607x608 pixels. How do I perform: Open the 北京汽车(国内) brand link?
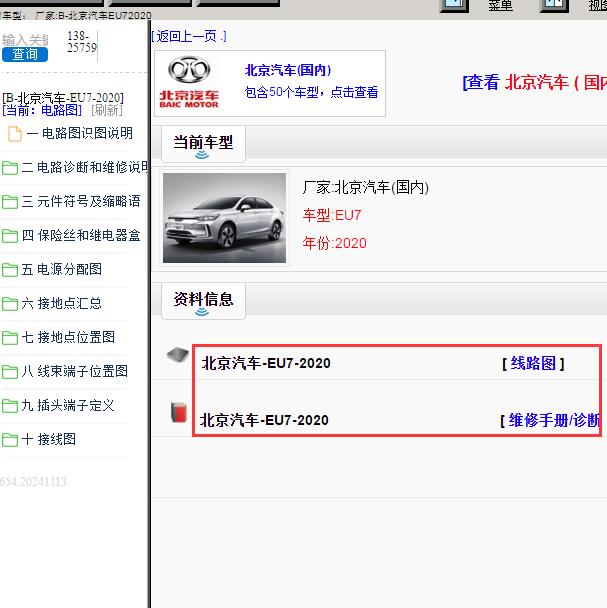click(288, 70)
